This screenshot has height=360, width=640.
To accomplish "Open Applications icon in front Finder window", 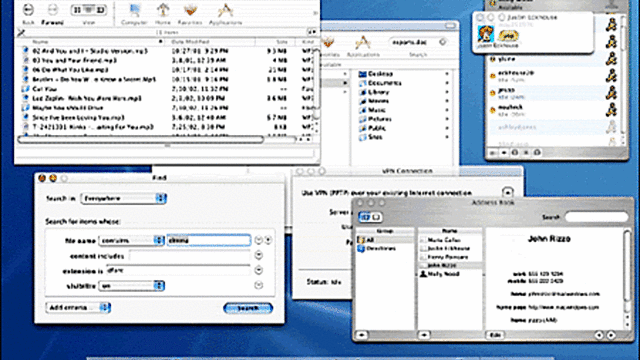I will (225, 11).
